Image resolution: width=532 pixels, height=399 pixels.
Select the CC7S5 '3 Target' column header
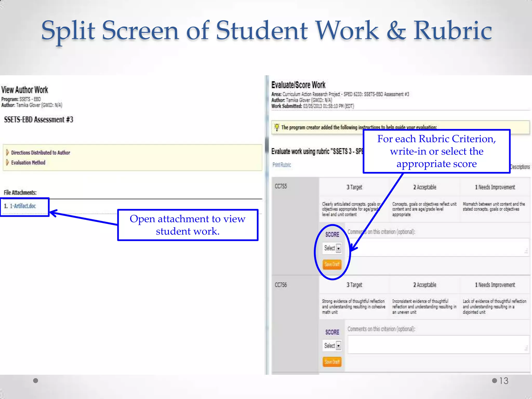pyautogui.click(x=354, y=187)
